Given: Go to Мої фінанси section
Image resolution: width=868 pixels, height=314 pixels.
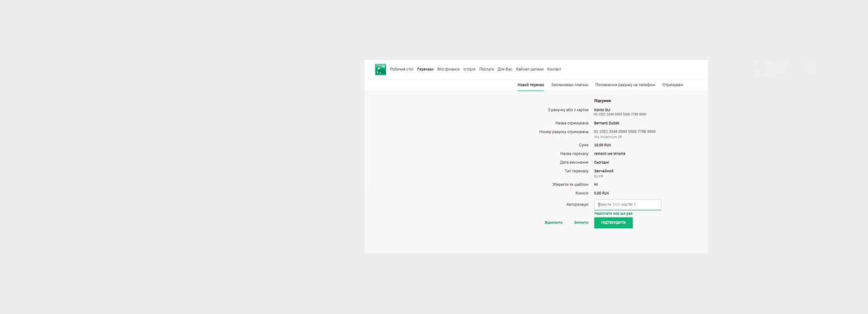Looking at the screenshot, I should (x=448, y=69).
